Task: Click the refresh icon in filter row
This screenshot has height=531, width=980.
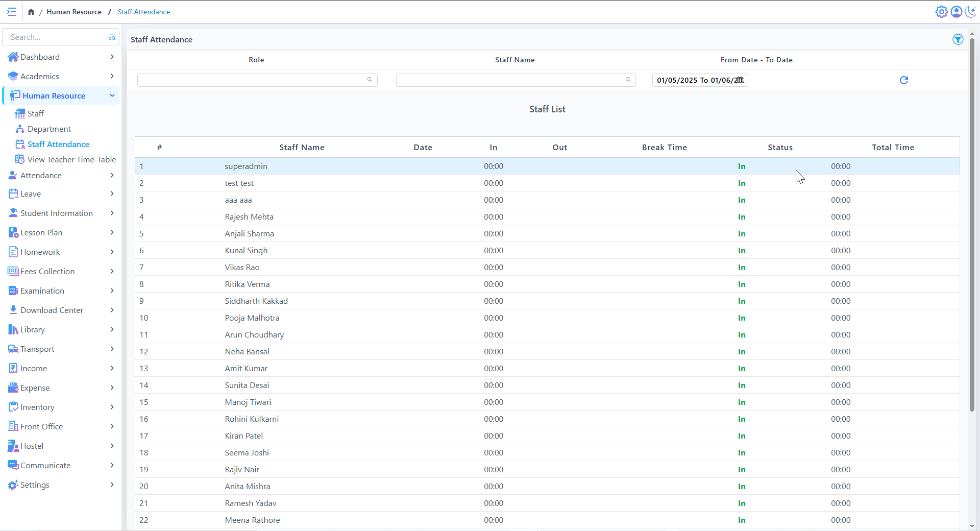Action: [903, 80]
